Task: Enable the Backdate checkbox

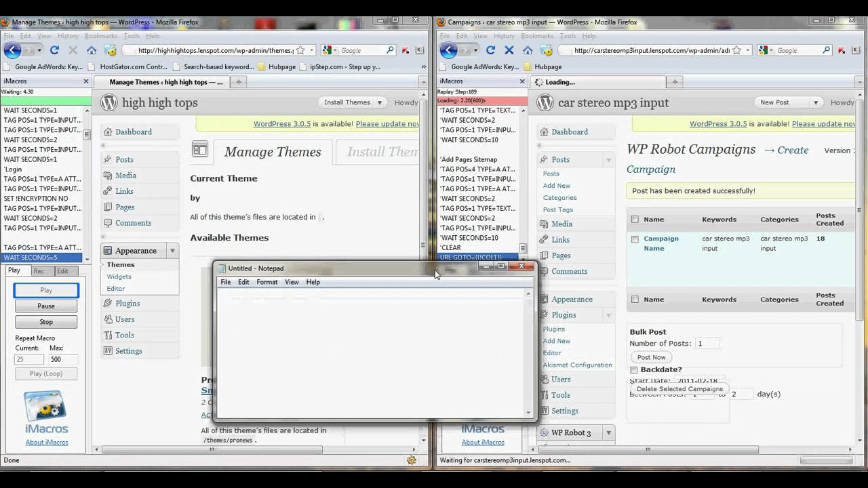Action: coord(634,370)
